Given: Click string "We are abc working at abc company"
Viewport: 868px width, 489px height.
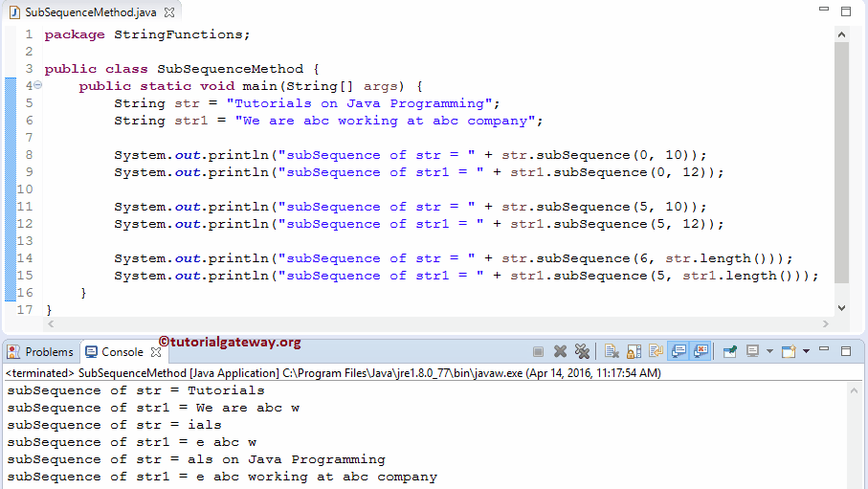Looking at the screenshot, I should (385, 121).
